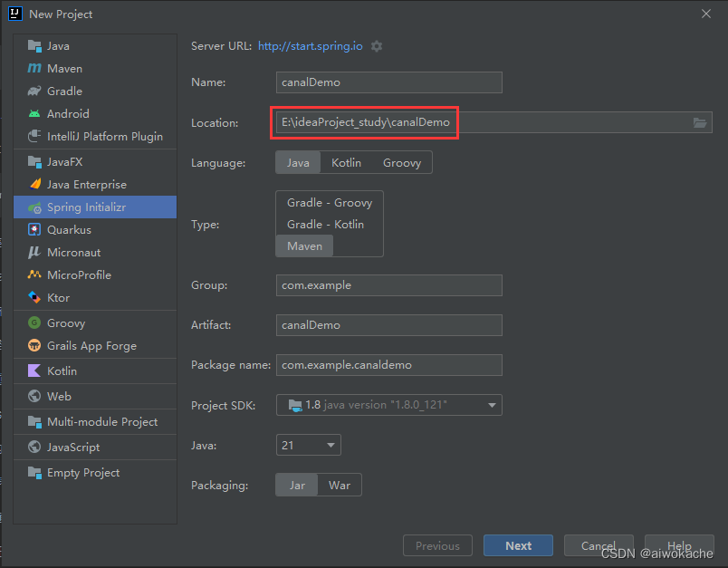
Task: Click the Ktor icon
Action: point(34,297)
